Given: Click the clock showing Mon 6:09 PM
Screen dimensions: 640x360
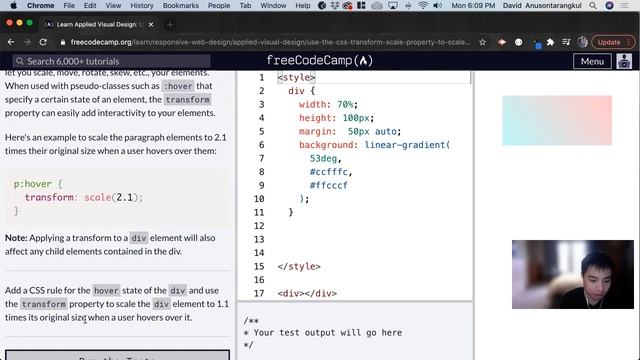Looking at the screenshot, I should (x=473, y=5).
